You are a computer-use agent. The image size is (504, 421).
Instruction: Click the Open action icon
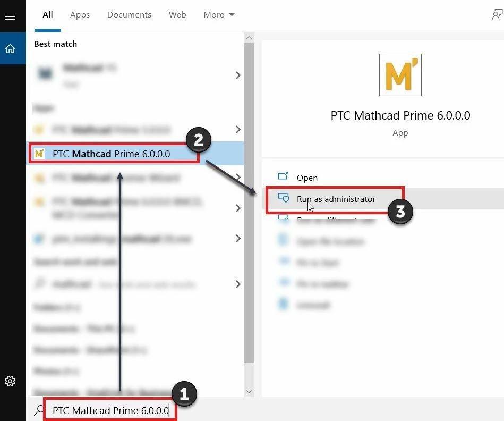(283, 175)
